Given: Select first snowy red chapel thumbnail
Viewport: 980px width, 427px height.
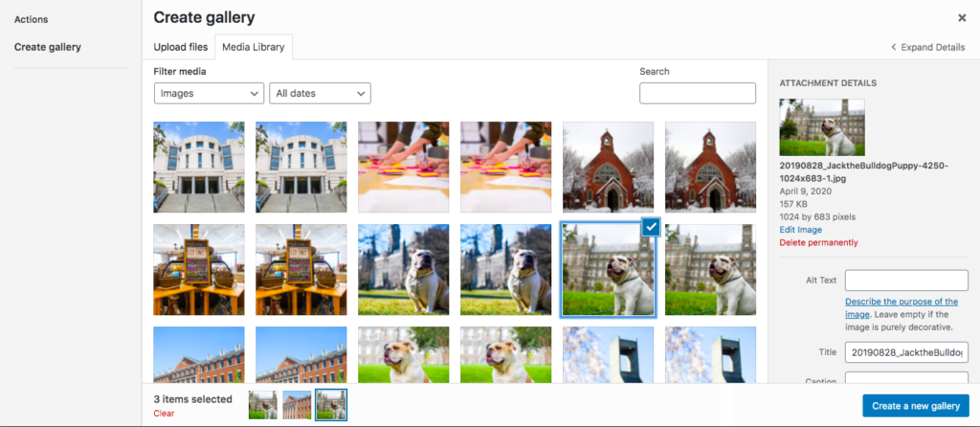Looking at the screenshot, I should tap(608, 167).
